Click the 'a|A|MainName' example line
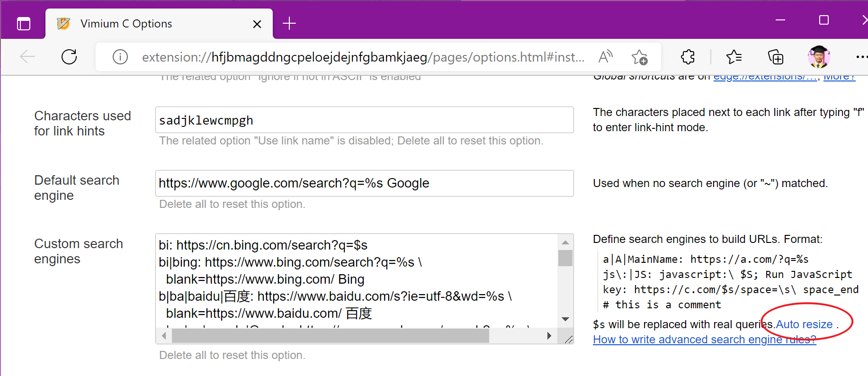Viewport: 868px width, 376px height. pos(706,259)
